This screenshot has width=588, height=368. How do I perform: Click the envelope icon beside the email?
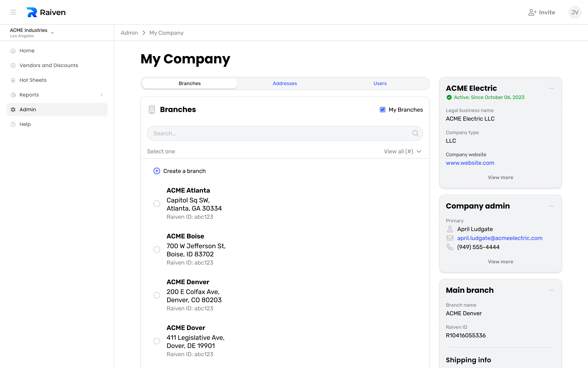coord(450,238)
